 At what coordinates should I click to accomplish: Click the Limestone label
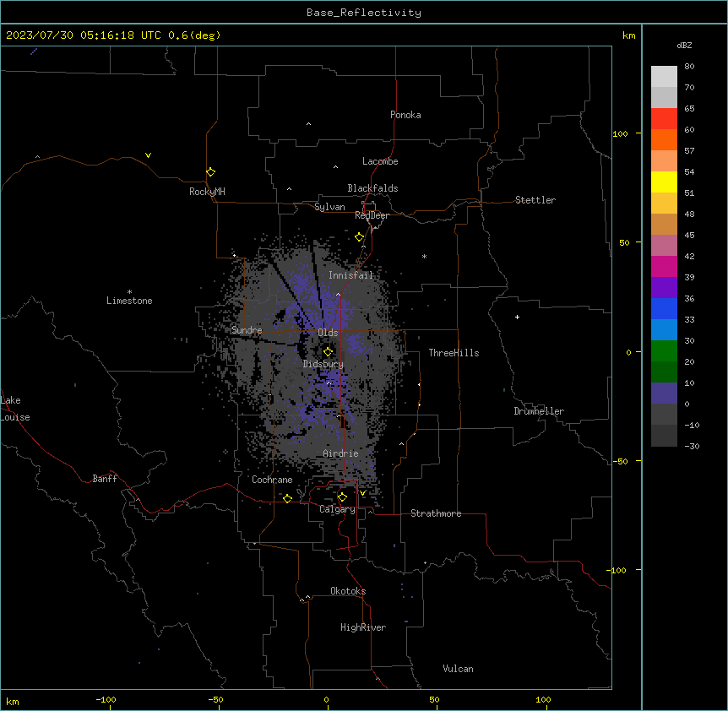pyautogui.click(x=129, y=301)
